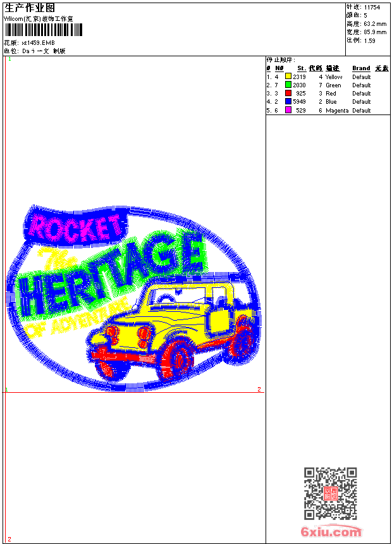The height and width of the screenshot is (544, 392).
Task: Click the Red color swatch in stop sequence
Action: pyautogui.click(x=288, y=93)
